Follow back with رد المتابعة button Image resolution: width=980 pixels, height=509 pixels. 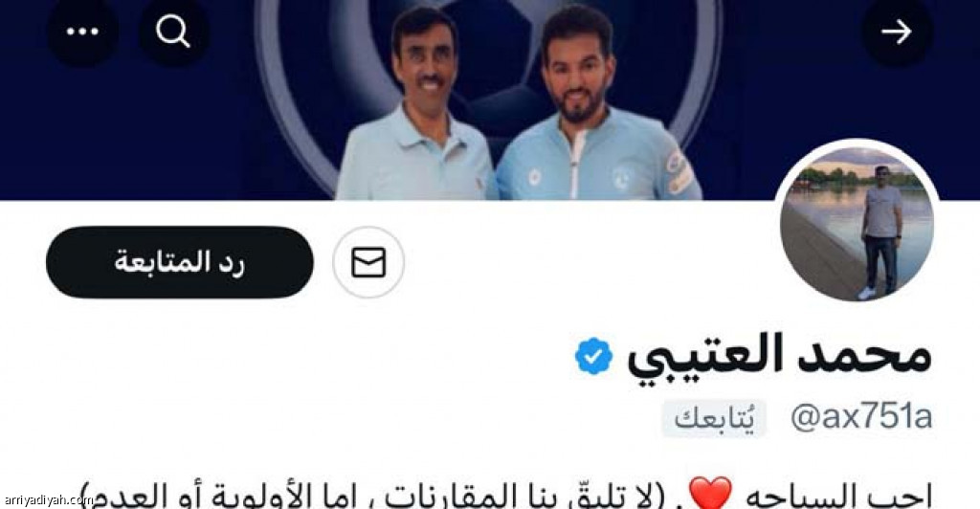179,262
